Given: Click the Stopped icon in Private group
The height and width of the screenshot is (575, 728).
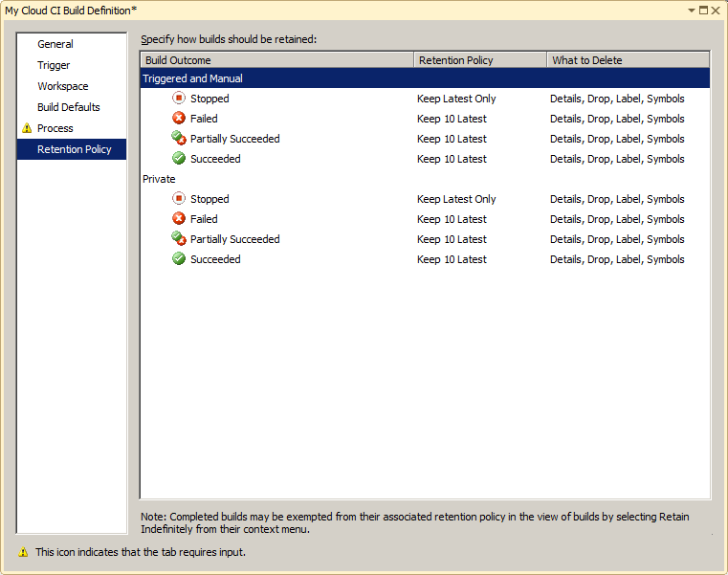Looking at the screenshot, I should tap(179, 199).
